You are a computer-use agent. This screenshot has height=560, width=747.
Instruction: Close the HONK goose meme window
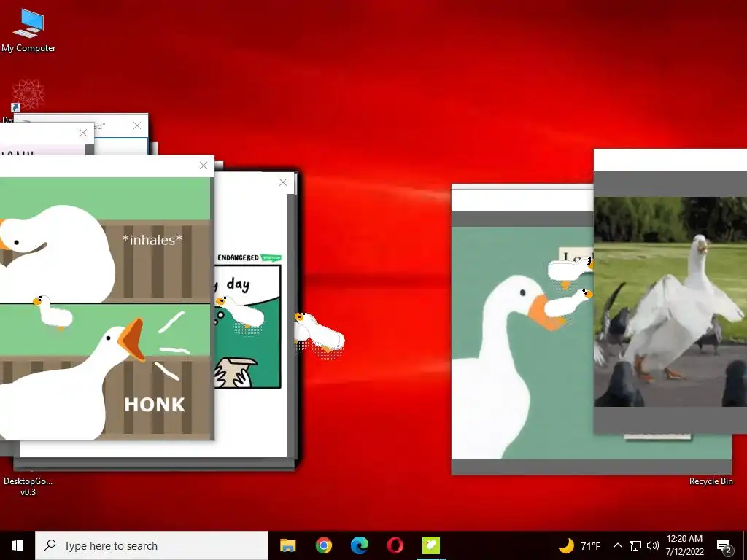204,166
